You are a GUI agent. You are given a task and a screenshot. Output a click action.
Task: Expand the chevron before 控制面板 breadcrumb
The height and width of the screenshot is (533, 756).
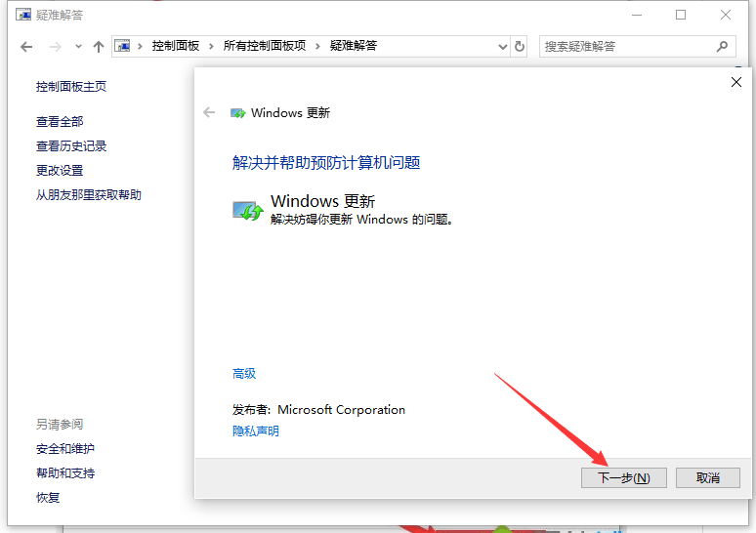point(140,46)
